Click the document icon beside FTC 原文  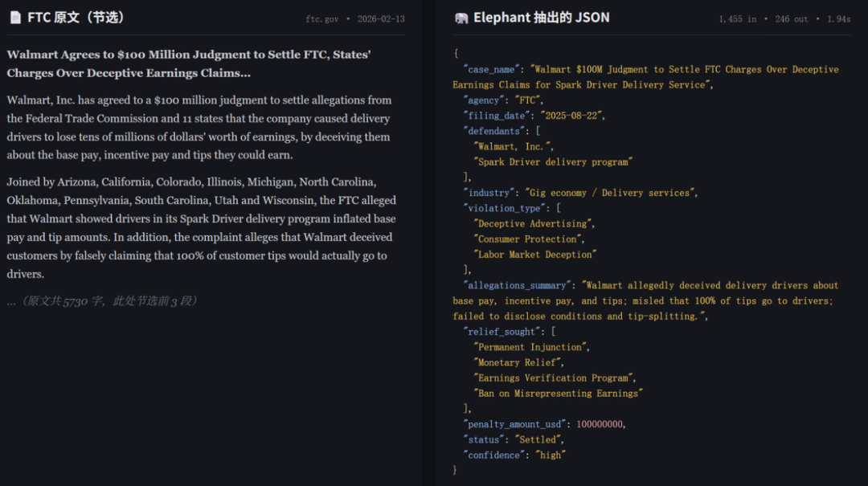pos(15,18)
